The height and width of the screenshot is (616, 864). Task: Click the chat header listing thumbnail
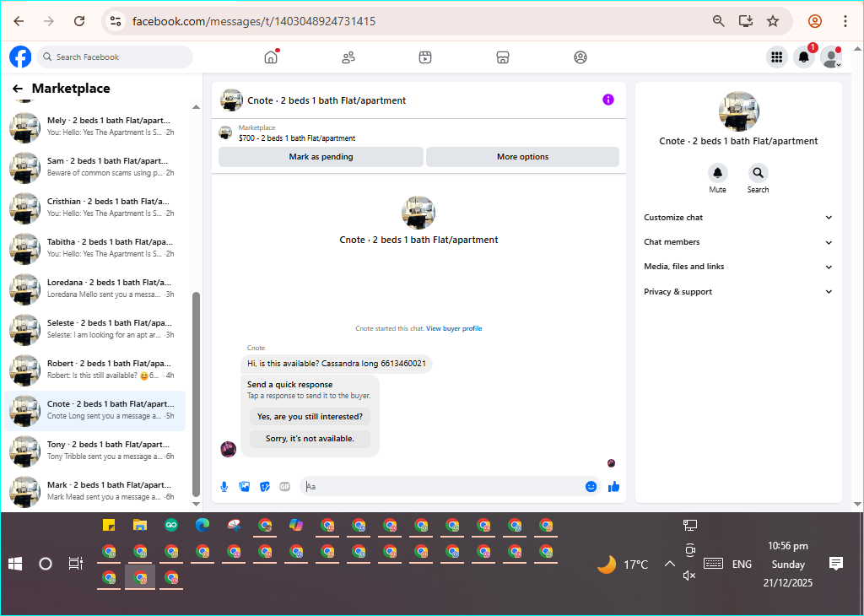pyautogui.click(x=231, y=100)
